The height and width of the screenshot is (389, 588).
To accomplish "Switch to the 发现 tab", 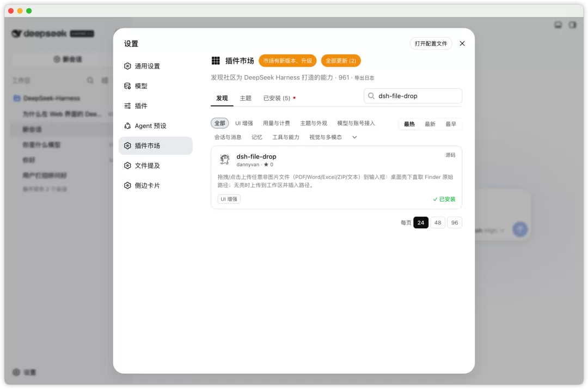I will click(x=222, y=98).
